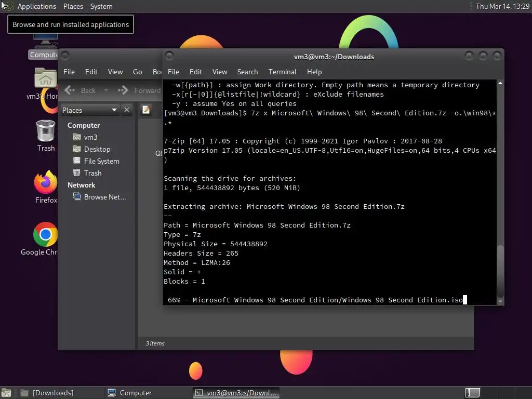The width and height of the screenshot is (532, 399).
Task: Open the Places sidebar selector dropdown
Action: [89, 110]
